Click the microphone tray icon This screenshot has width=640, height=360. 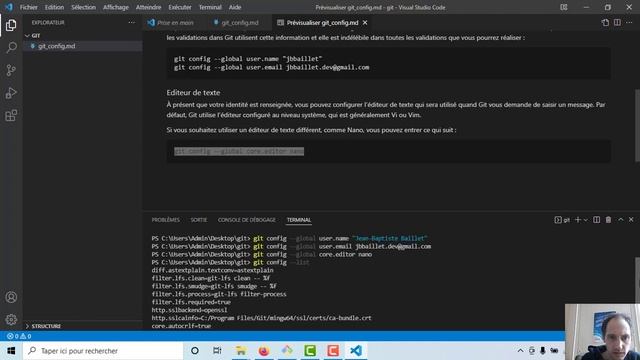(x=542, y=351)
